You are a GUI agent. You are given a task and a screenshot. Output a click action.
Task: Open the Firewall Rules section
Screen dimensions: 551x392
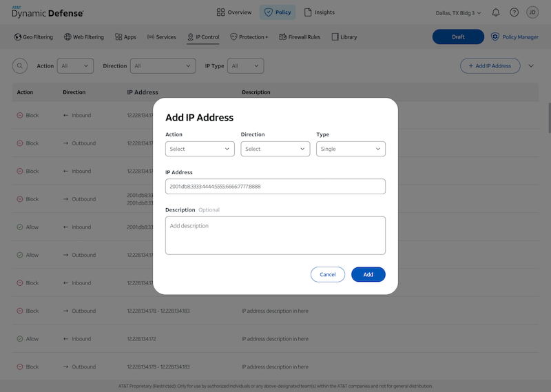tap(300, 37)
